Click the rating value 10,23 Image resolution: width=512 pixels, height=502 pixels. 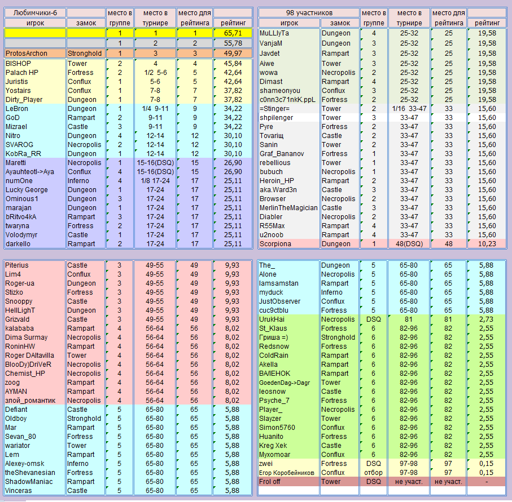(x=487, y=244)
